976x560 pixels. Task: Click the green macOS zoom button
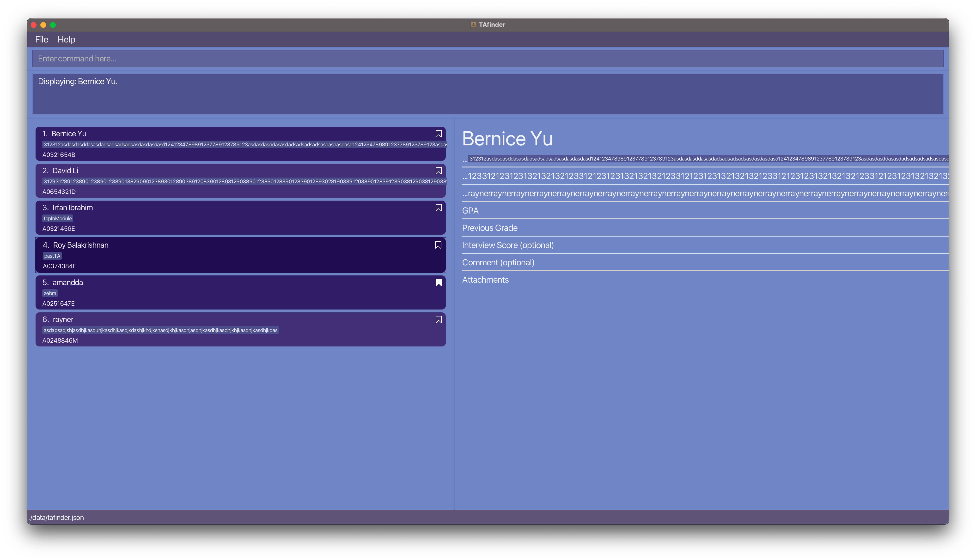53,25
